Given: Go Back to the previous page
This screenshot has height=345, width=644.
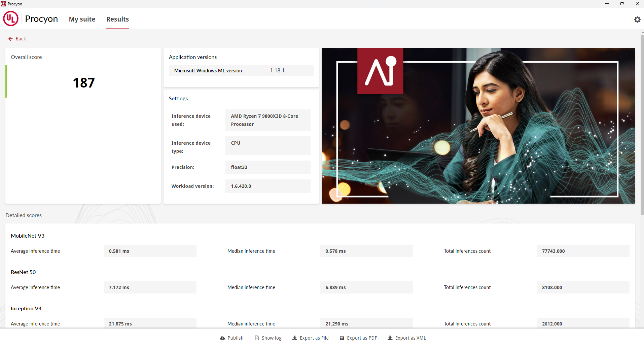Looking at the screenshot, I should (17, 39).
